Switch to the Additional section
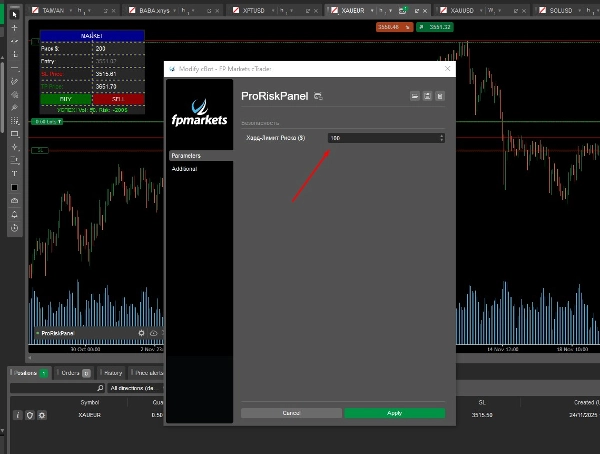 [184, 169]
